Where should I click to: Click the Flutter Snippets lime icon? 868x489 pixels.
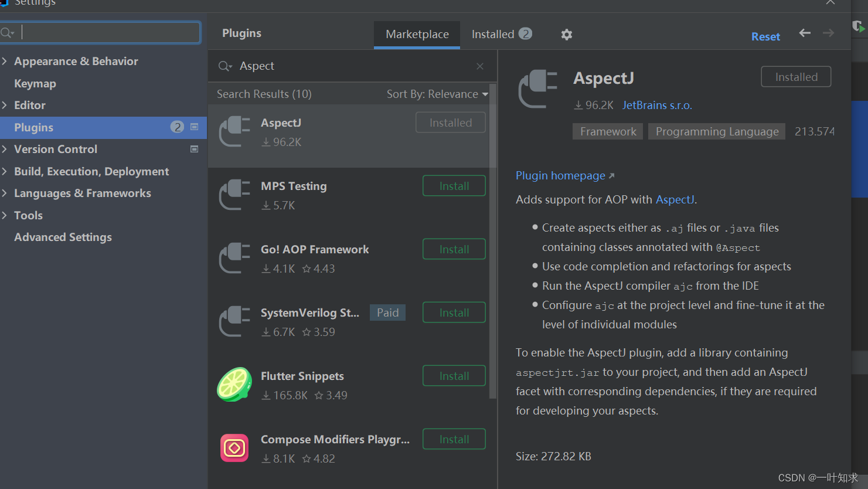(x=234, y=385)
